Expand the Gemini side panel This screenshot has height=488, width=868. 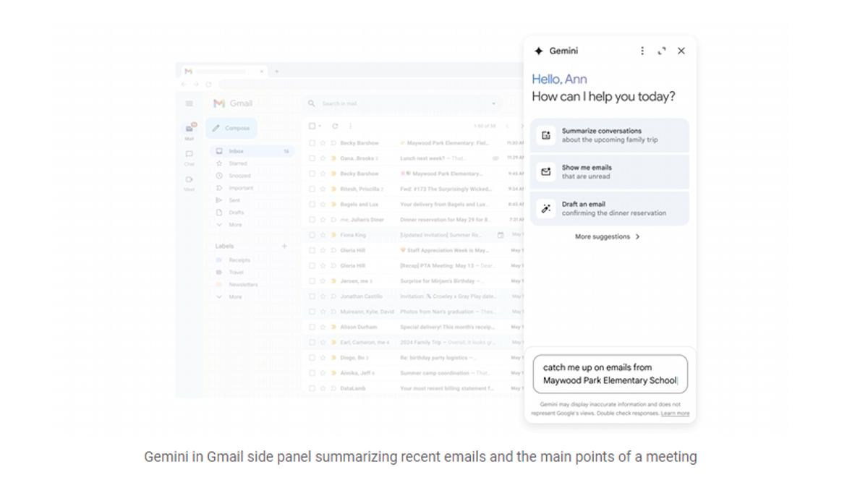(x=661, y=51)
